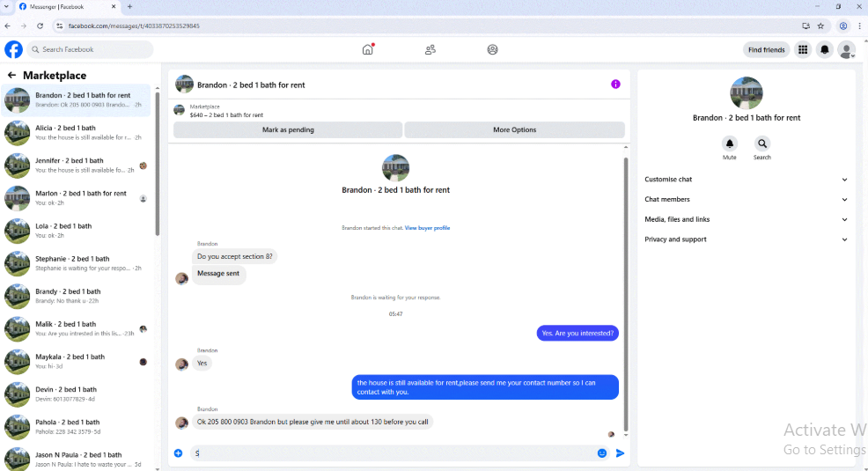Go back from Marketplace using arrow
This screenshot has height=471, width=868.
coord(11,75)
